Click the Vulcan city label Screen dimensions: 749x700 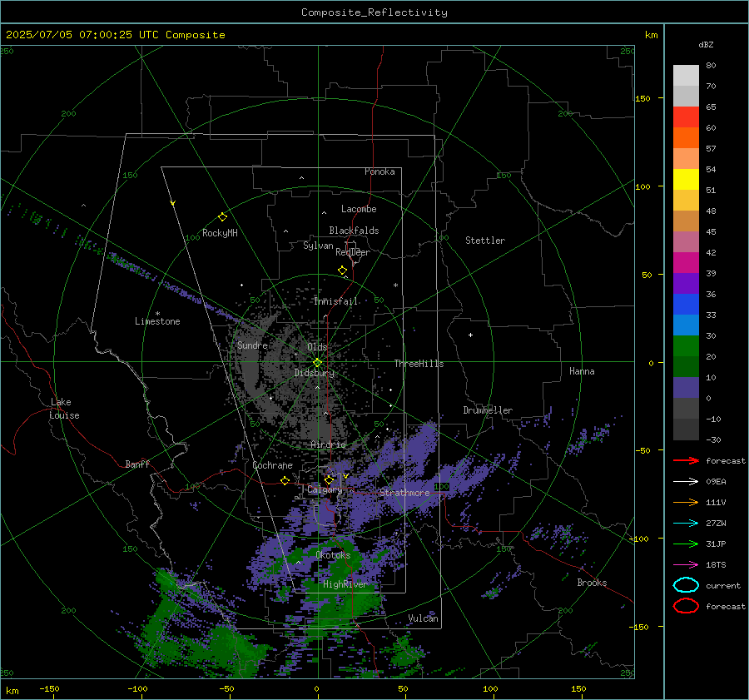[424, 618]
